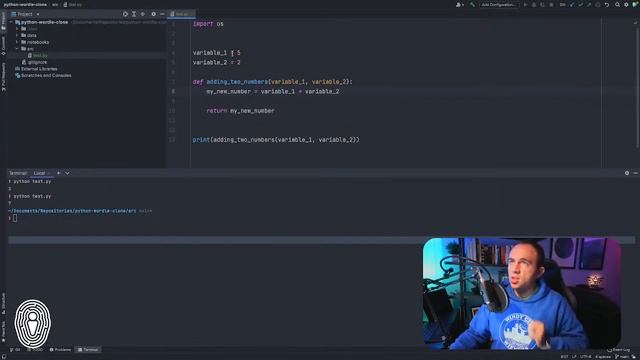This screenshot has height=360, width=640.
Task: Open Search Everywhere magnifier icon
Action: [x=618, y=5]
